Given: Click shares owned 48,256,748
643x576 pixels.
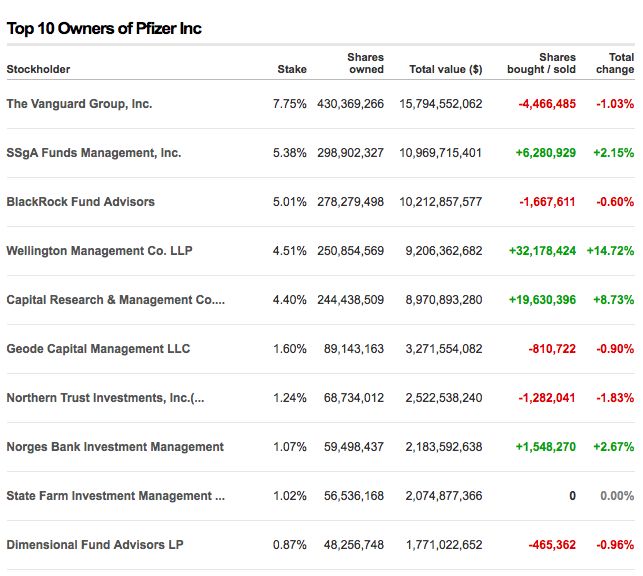Looking at the screenshot, I should point(354,545).
